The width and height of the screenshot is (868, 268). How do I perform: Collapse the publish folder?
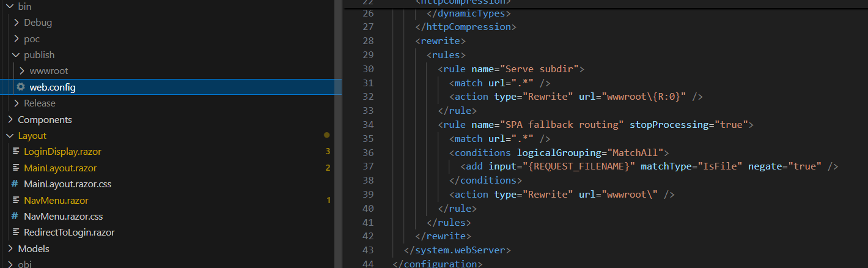pyautogui.click(x=17, y=55)
